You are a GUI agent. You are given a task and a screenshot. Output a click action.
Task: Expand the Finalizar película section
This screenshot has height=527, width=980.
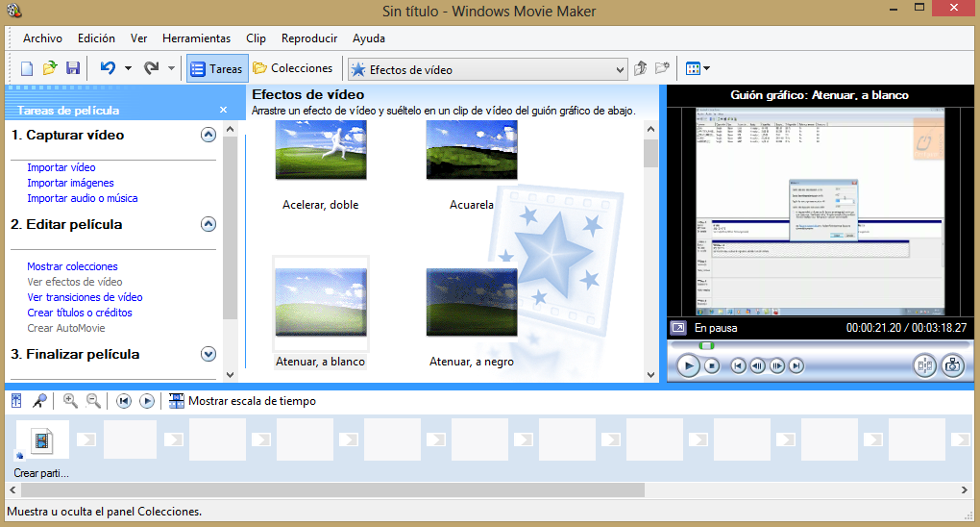point(208,354)
